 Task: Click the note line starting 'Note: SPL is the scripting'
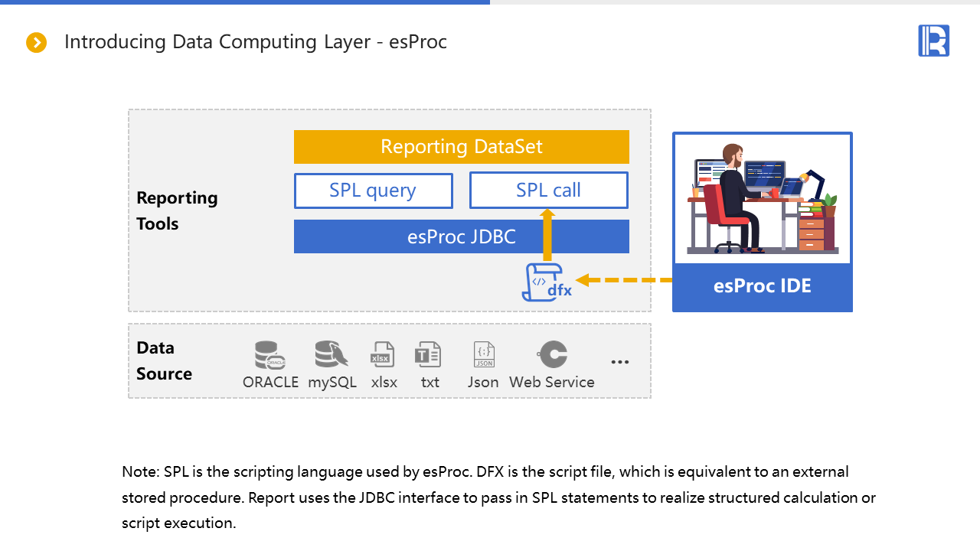[x=485, y=471]
